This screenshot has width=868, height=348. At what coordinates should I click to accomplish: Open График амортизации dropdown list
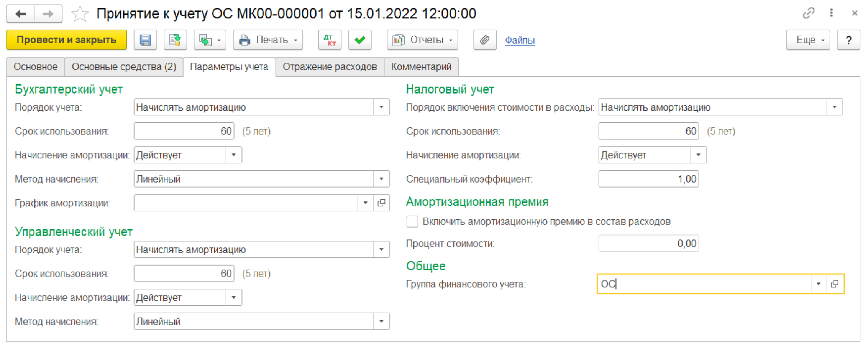365,203
